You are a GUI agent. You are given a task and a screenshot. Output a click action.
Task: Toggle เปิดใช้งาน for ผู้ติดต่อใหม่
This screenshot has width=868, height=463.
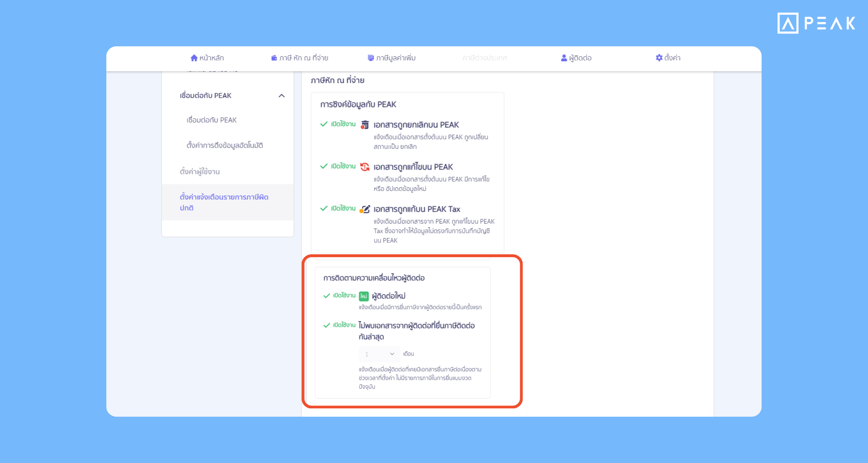[x=339, y=296]
